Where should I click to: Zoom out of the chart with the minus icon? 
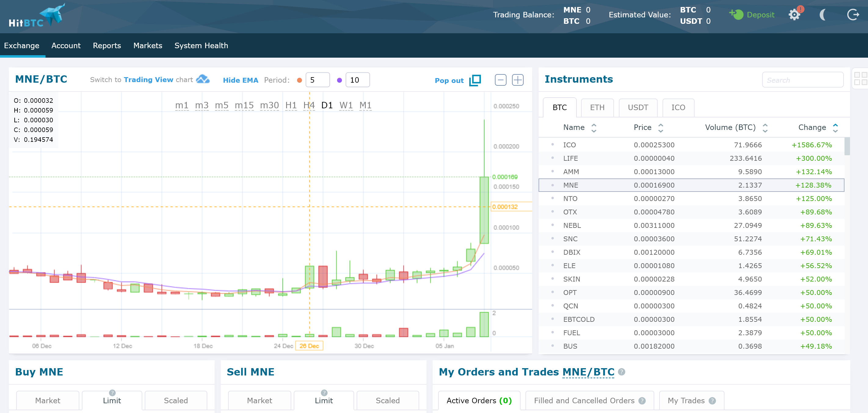[x=501, y=80]
